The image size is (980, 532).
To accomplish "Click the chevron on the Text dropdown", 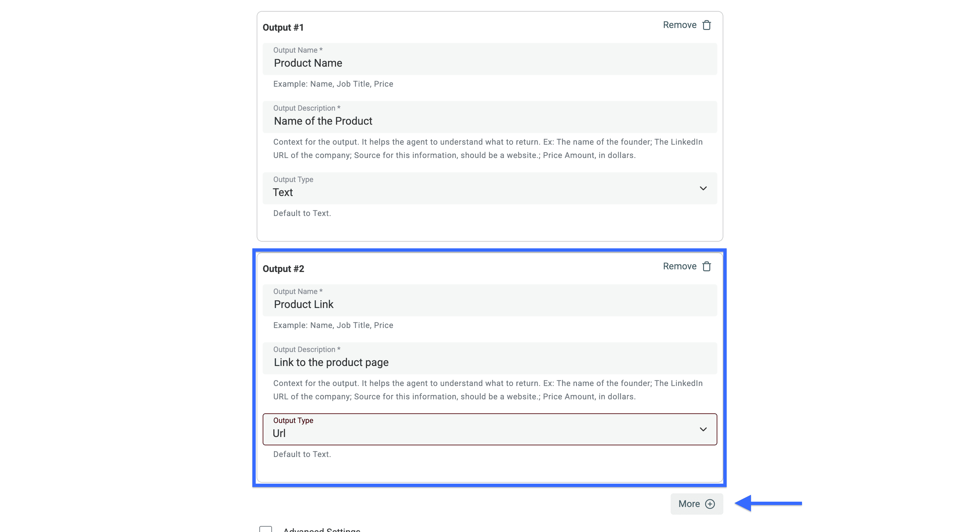I will (703, 188).
